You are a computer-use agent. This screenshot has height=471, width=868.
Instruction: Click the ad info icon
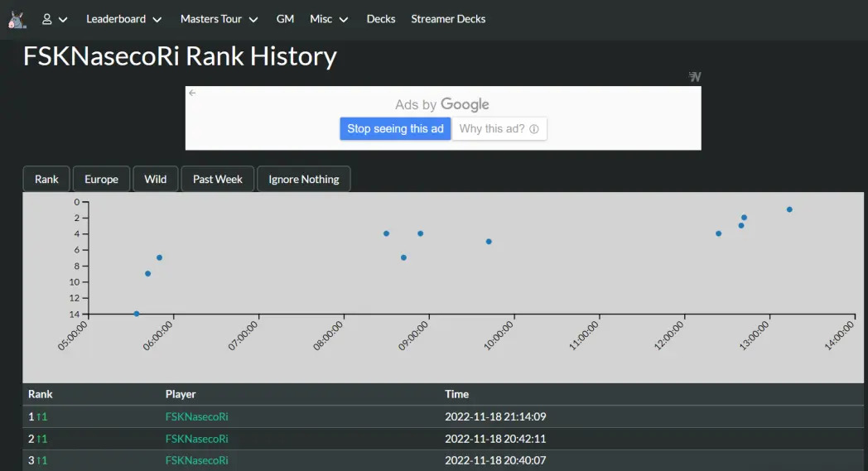[x=534, y=129]
